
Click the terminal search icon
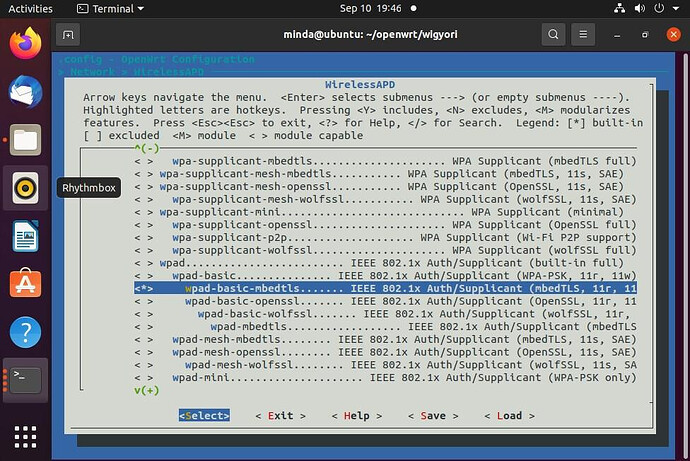(553, 34)
